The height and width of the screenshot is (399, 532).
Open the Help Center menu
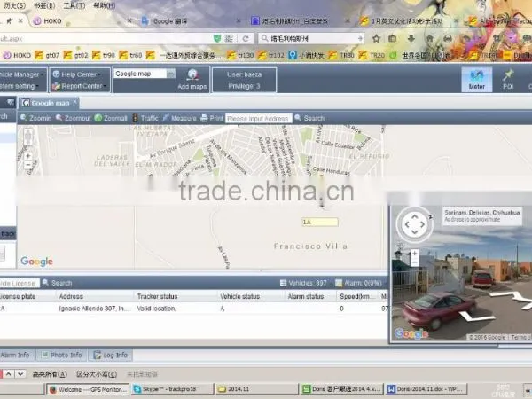pyautogui.click(x=77, y=74)
